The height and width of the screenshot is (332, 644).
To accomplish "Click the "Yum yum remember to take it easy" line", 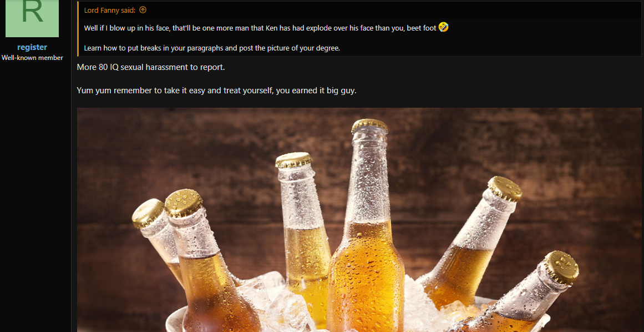I will [x=216, y=90].
